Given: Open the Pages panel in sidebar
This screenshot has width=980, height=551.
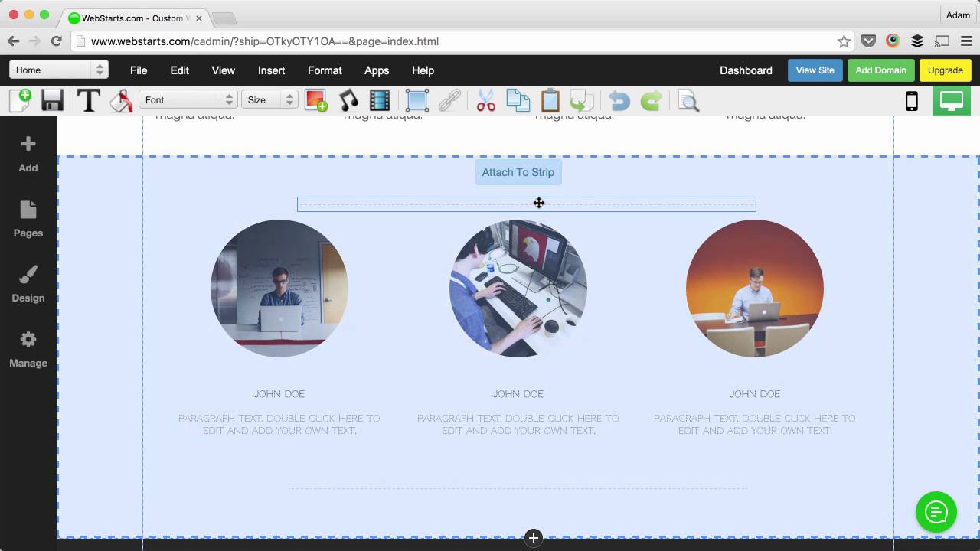Looking at the screenshot, I should (x=28, y=219).
